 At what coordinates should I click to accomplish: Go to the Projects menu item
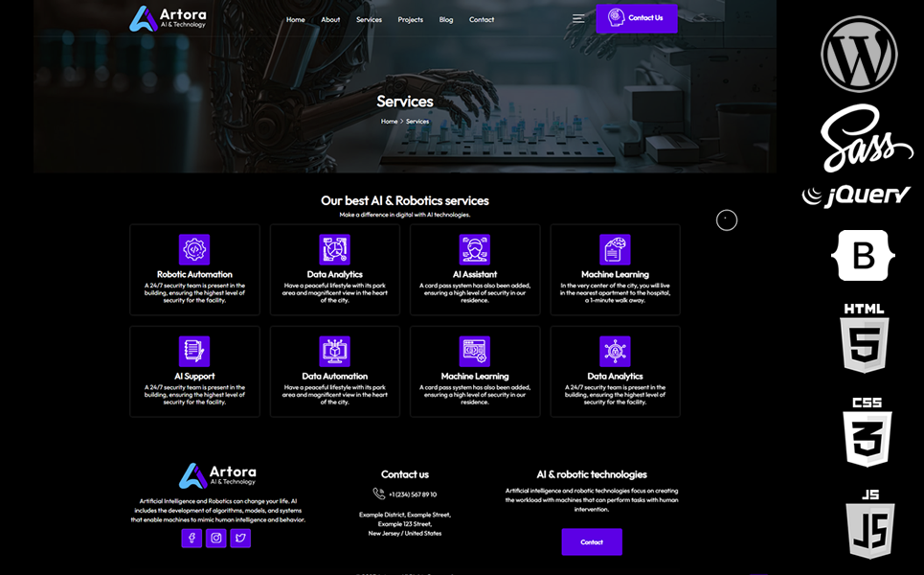tap(410, 19)
